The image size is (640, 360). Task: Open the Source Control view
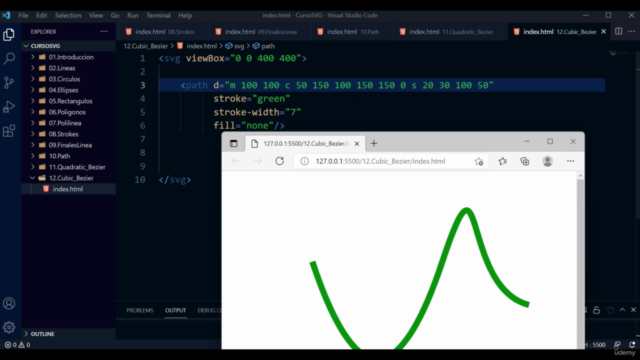(9, 83)
